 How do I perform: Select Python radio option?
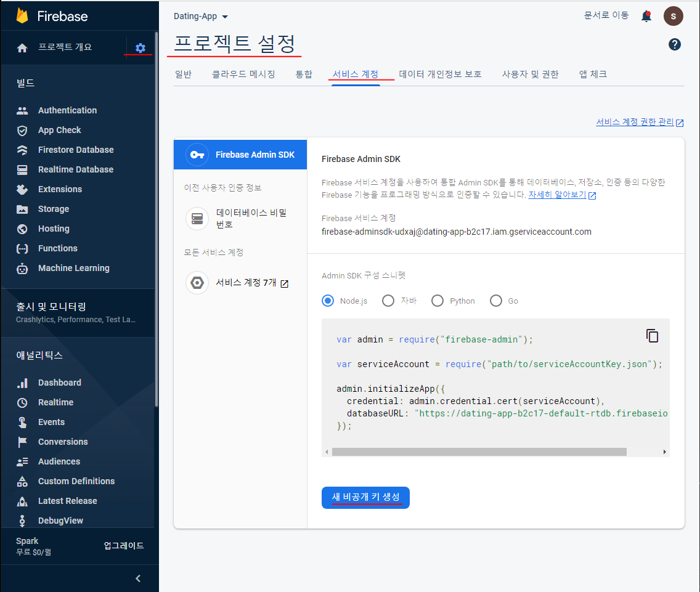[437, 301]
